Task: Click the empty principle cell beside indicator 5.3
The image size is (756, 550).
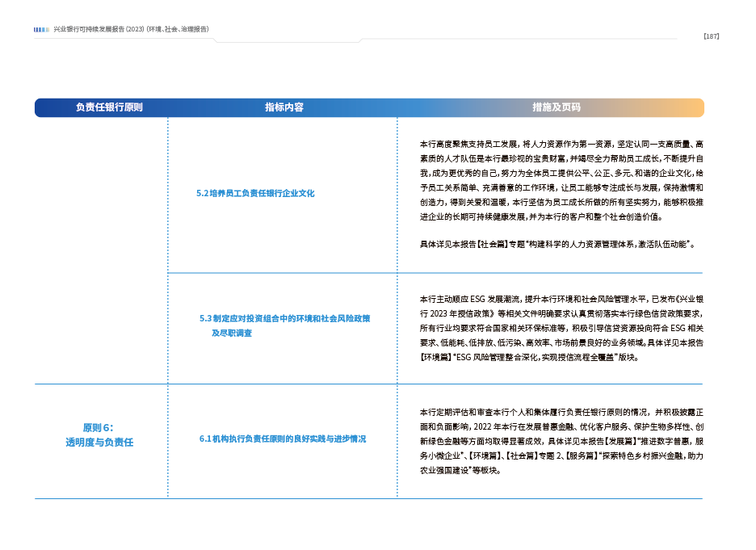Action: pos(101,327)
